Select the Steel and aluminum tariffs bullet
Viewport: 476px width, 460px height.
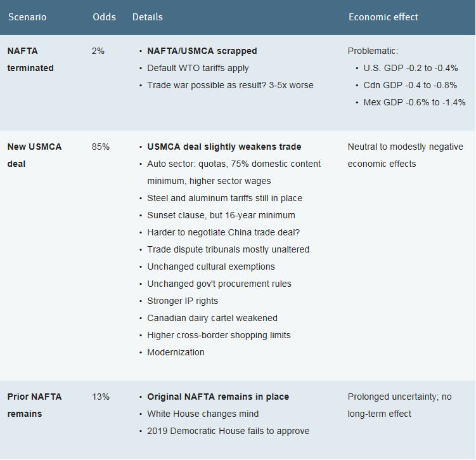(224, 198)
